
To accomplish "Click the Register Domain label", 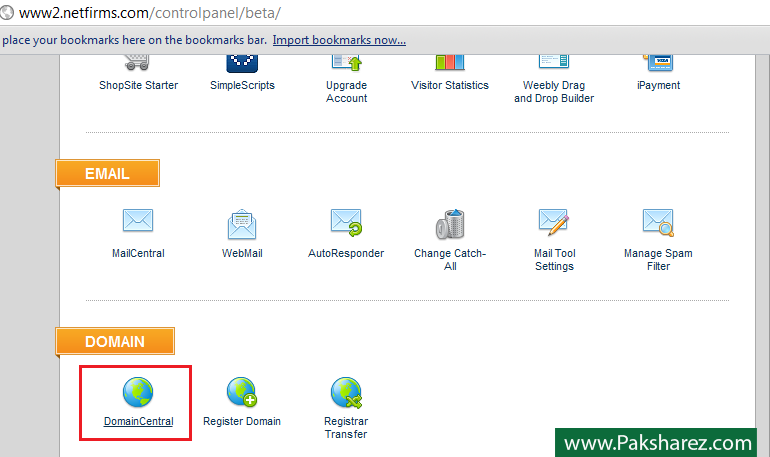I will (x=242, y=421).
